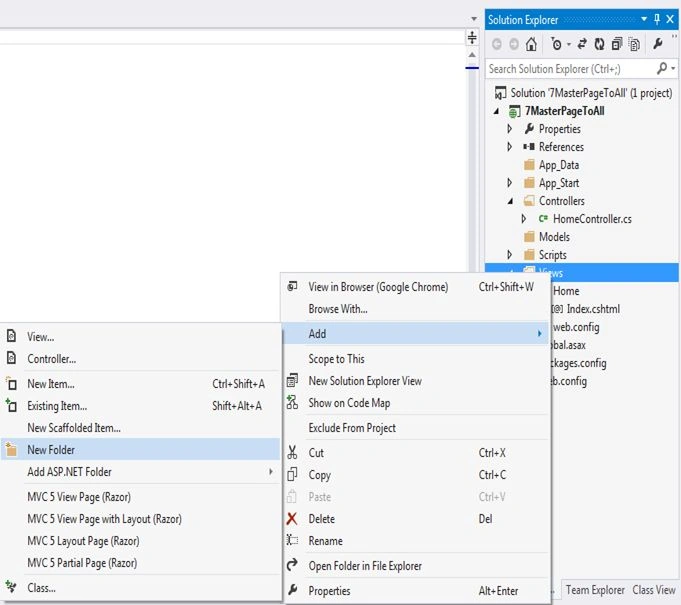The image size is (681, 605).
Task: Open the Properties wrench icon in toolbar
Action: [658, 44]
